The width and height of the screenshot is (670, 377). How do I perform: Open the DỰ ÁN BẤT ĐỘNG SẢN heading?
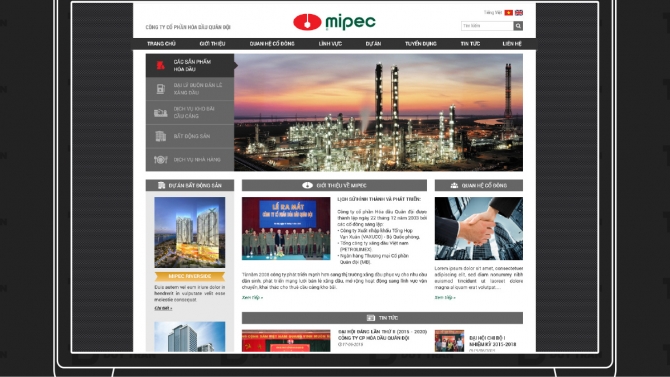click(x=195, y=186)
